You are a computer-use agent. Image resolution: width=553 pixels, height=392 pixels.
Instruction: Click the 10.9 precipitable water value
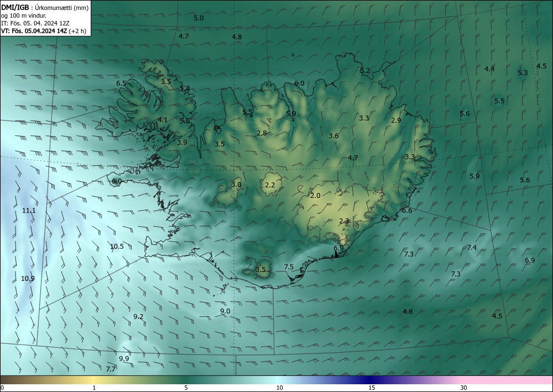point(28,279)
